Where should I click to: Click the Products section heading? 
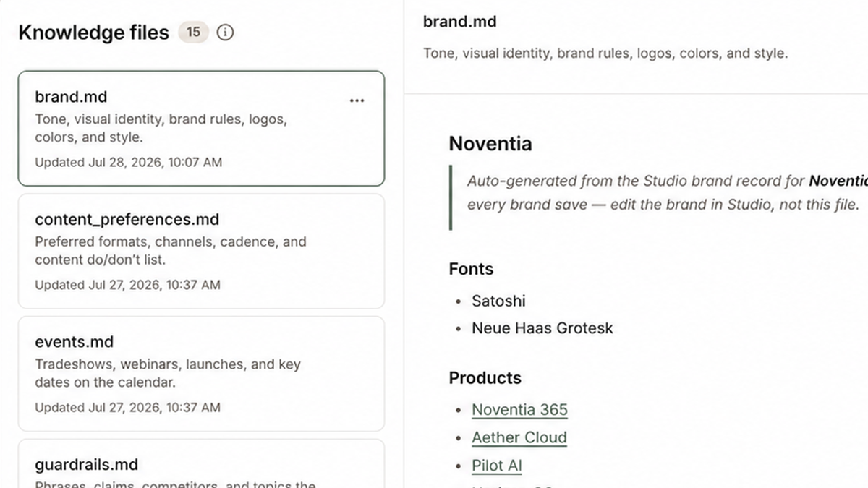pos(485,378)
